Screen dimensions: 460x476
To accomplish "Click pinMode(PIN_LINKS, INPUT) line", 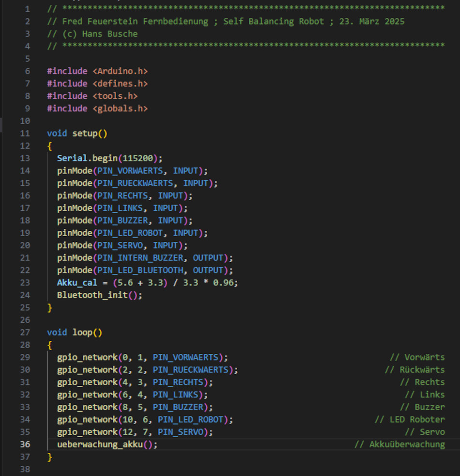I will pyautogui.click(x=122, y=208).
